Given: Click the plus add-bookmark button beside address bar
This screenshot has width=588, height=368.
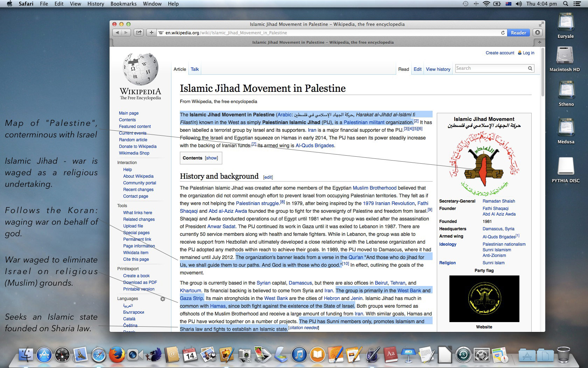Looking at the screenshot, I should 151,33.
